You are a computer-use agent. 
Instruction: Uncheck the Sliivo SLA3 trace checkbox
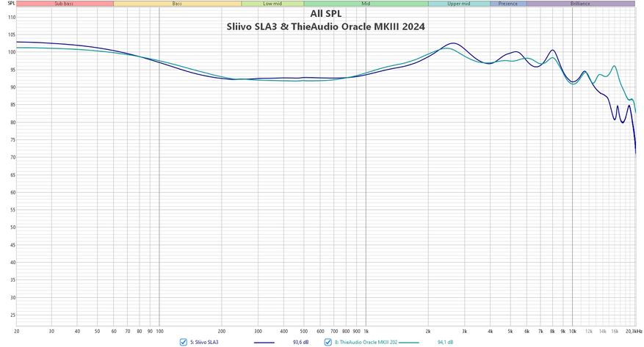(184, 342)
